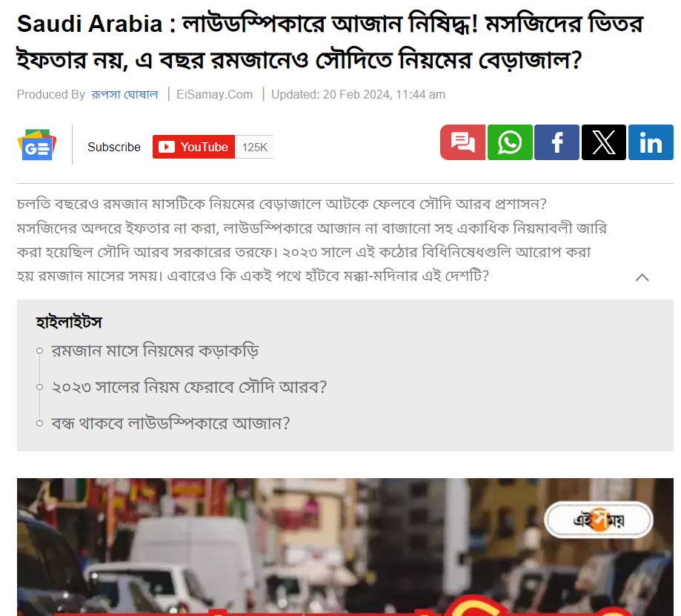
Task: Click the YouTube play logo
Action: pos(167,147)
